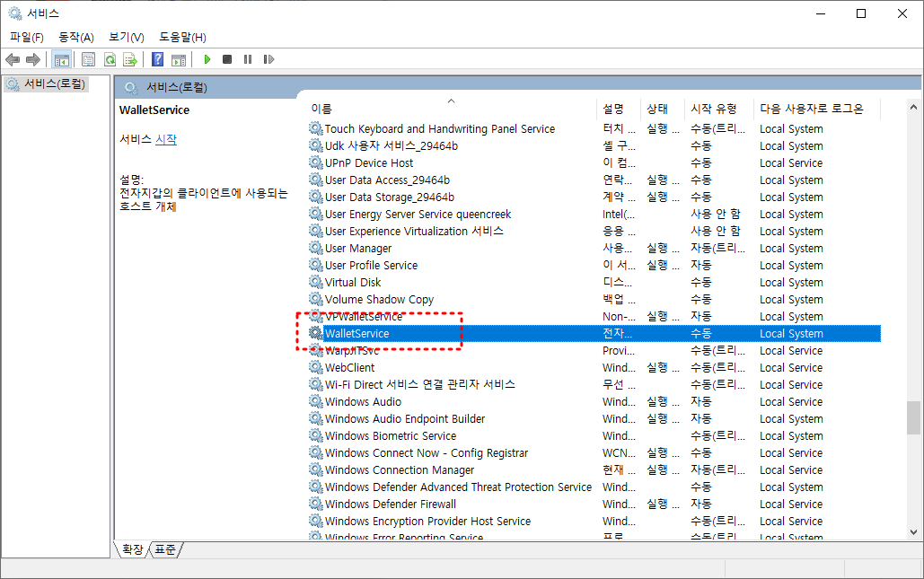Click the Help icon in the toolbar
The height and width of the screenshot is (579, 924).
(x=156, y=59)
